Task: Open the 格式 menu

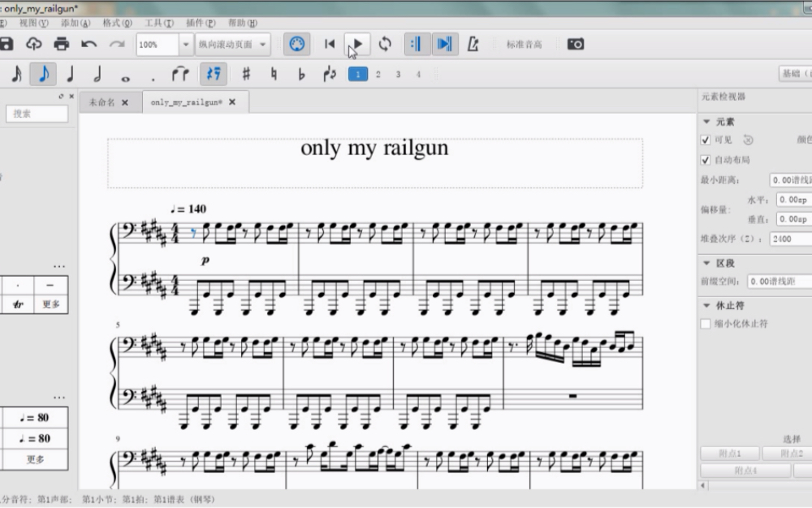Action: (117, 23)
